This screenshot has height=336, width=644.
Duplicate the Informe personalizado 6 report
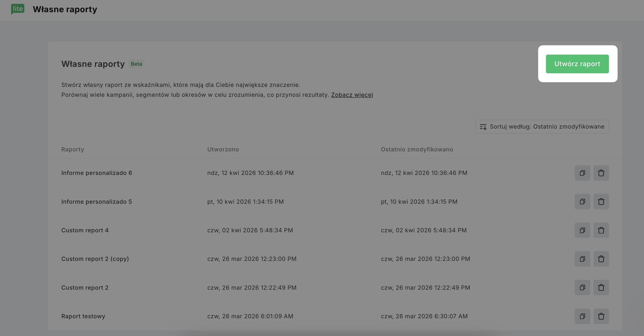coord(582,173)
